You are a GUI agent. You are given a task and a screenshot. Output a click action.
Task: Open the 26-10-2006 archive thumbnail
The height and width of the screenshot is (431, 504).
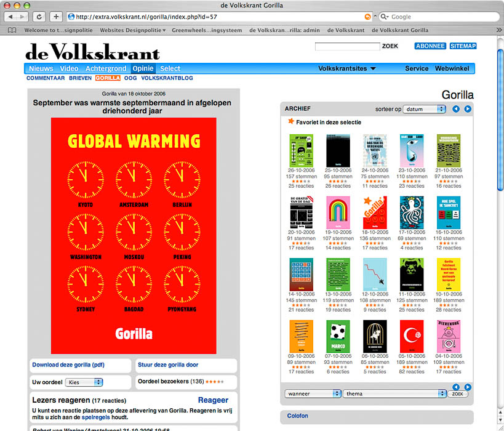(x=301, y=150)
